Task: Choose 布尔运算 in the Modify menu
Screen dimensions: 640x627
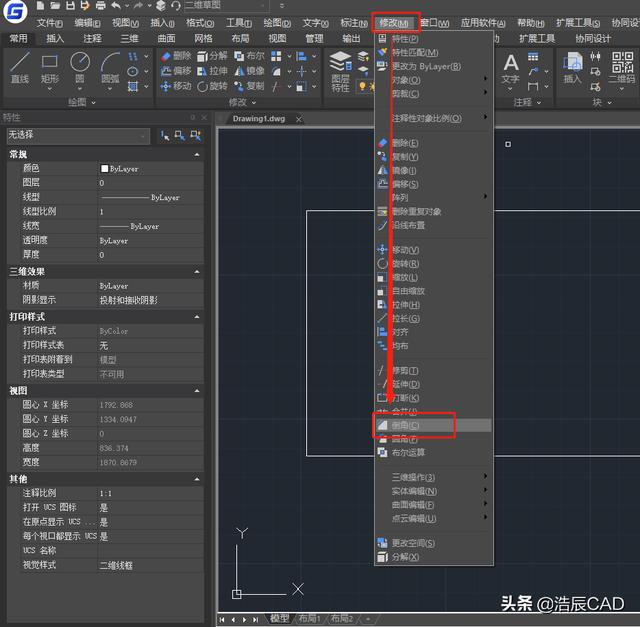Action: (x=433, y=452)
